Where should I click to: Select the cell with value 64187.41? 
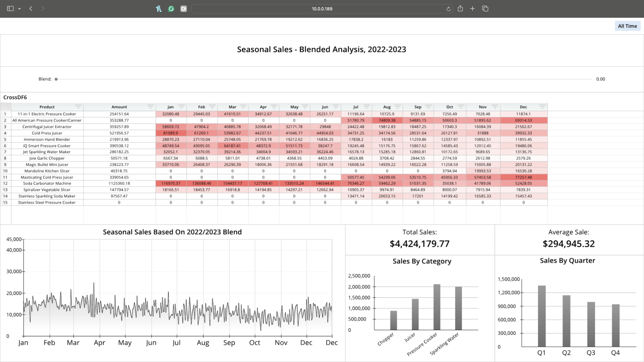(233, 146)
